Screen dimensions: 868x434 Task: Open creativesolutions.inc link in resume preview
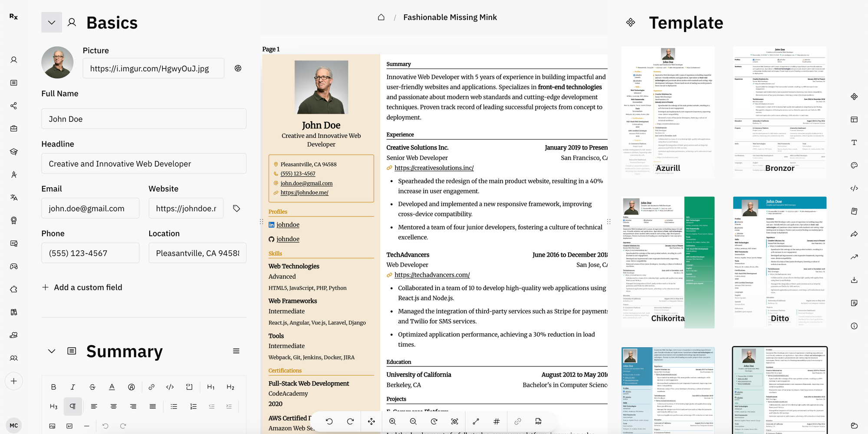click(434, 168)
